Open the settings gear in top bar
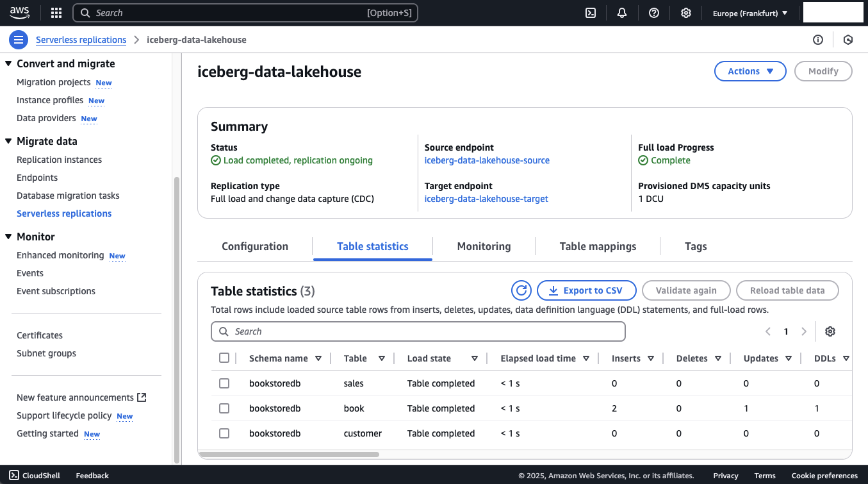Screen dimensions: 868x484 click(686, 13)
